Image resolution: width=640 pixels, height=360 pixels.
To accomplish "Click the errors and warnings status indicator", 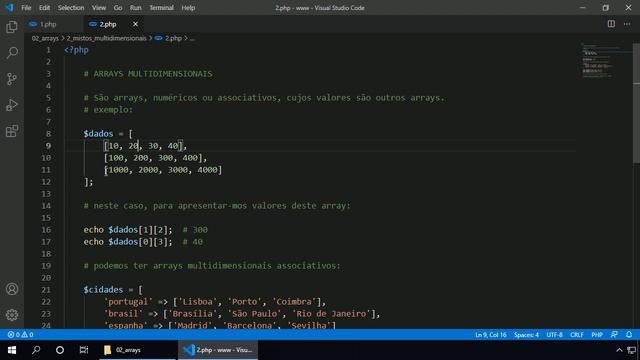I will (x=20, y=335).
